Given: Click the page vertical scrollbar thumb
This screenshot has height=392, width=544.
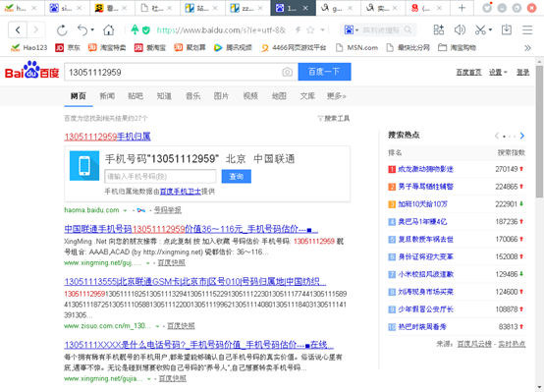Looking at the screenshot, I should (539, 132).
